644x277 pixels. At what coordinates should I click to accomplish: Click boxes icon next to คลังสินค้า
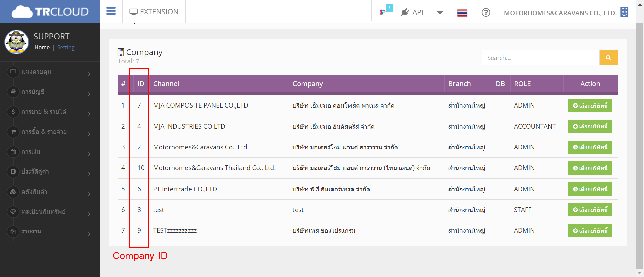point(13,192)
